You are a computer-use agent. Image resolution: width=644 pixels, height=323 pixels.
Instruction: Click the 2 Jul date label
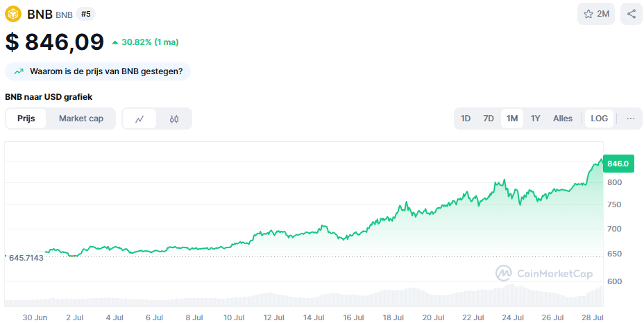75,317
